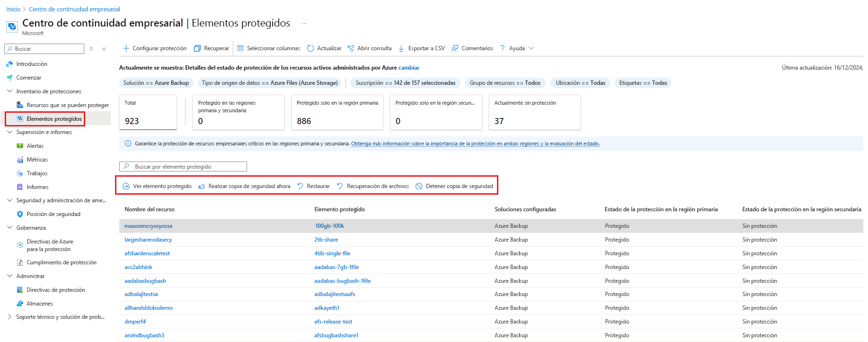Click the Configurar protección plus icon
This screenshot has height=342, width=868.
(x=126, y=48)
